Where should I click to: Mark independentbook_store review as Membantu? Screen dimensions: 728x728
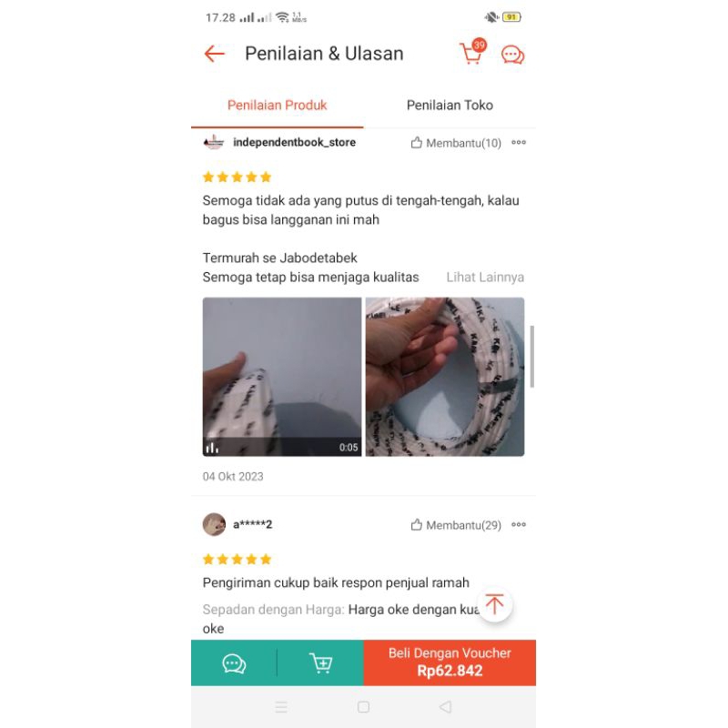click(x=456, y=143)
